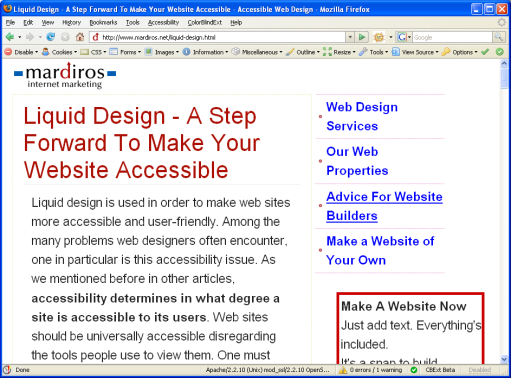Follow the Web Design Services link

(x=362, y=116)
